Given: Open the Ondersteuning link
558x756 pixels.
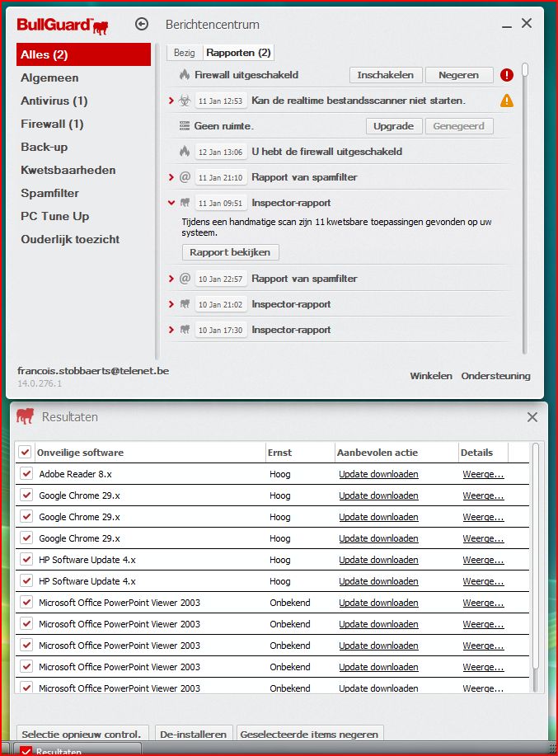Looking at the screenshot, I should (495, 376).
